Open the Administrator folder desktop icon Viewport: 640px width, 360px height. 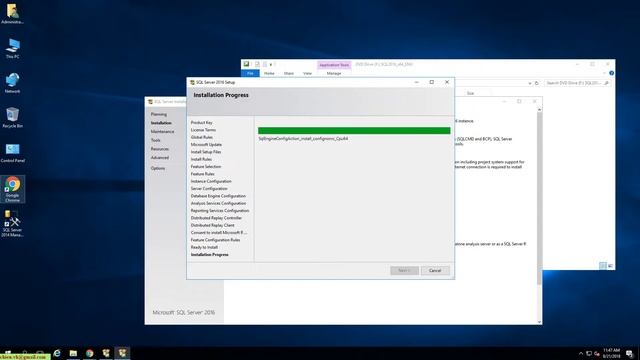[x=12, y=13]
